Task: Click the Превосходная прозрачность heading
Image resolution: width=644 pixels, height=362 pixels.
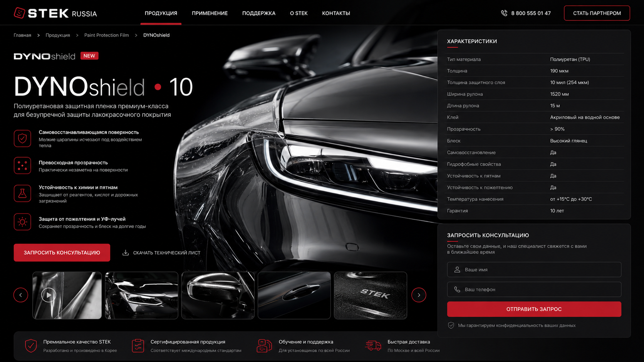Action: tap(73, 163)
